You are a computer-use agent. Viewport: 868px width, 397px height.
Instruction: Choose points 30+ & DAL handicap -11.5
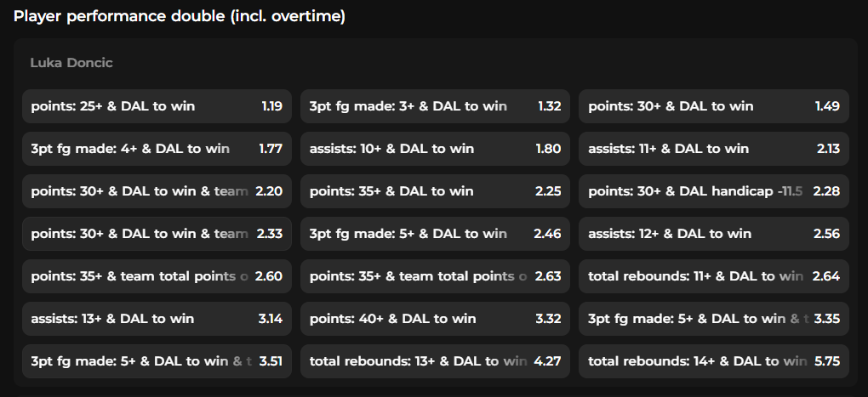coord(714,191)
